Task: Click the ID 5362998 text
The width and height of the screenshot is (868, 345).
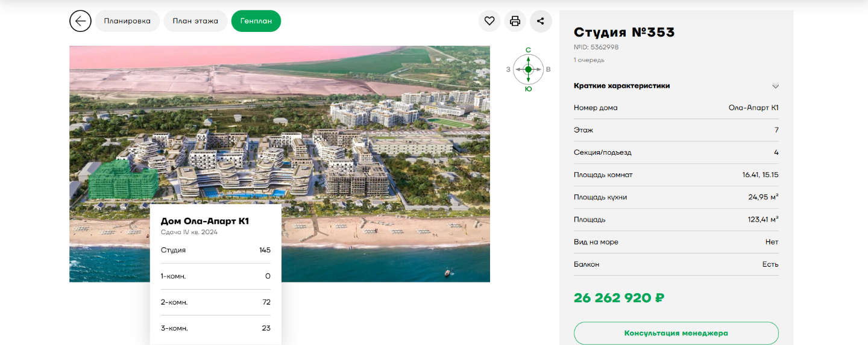Action: pyautogui.click(x=596, y=47)
